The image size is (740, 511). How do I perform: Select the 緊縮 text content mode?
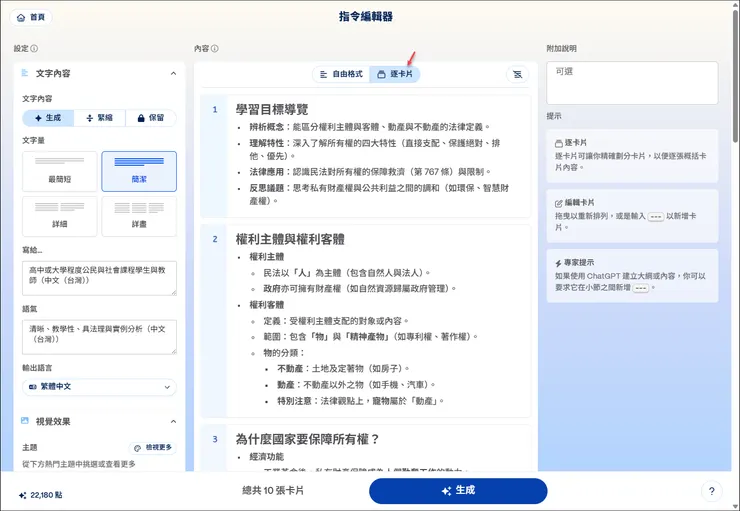pyautogui.click(x=100, y=118)
